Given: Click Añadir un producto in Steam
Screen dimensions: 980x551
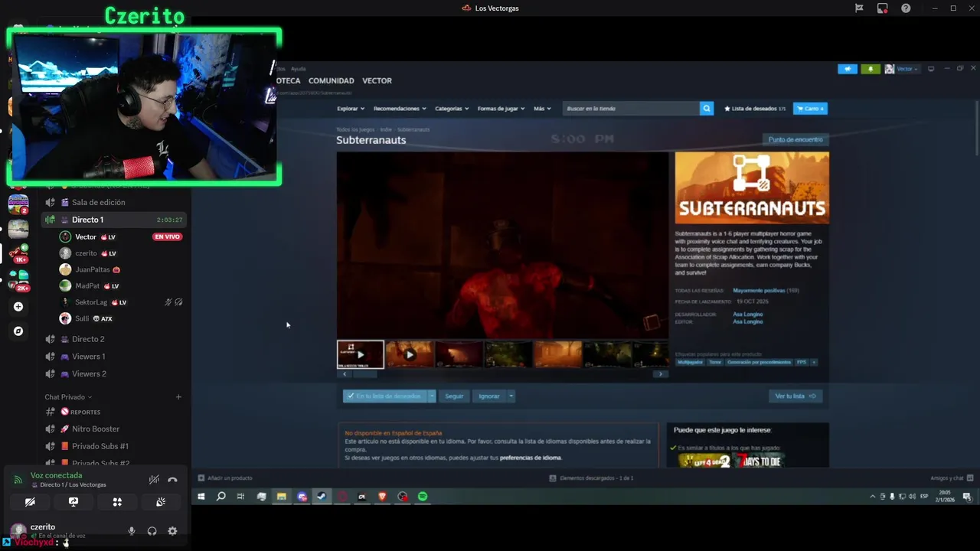Looking at the screenshot, I should coord(225,478).
